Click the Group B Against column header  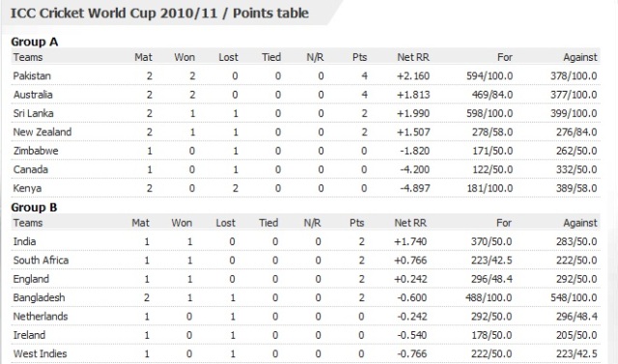point(580,223)
